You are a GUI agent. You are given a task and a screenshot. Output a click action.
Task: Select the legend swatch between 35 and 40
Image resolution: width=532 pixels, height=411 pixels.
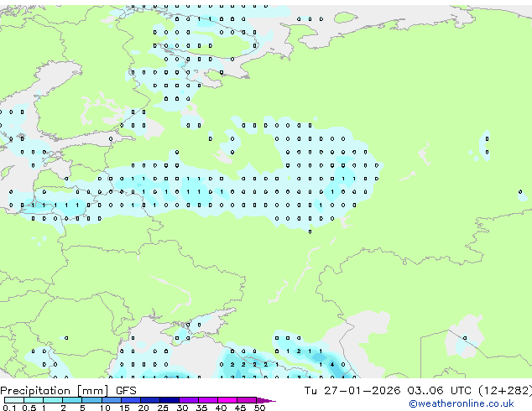(x=207, y=400)
